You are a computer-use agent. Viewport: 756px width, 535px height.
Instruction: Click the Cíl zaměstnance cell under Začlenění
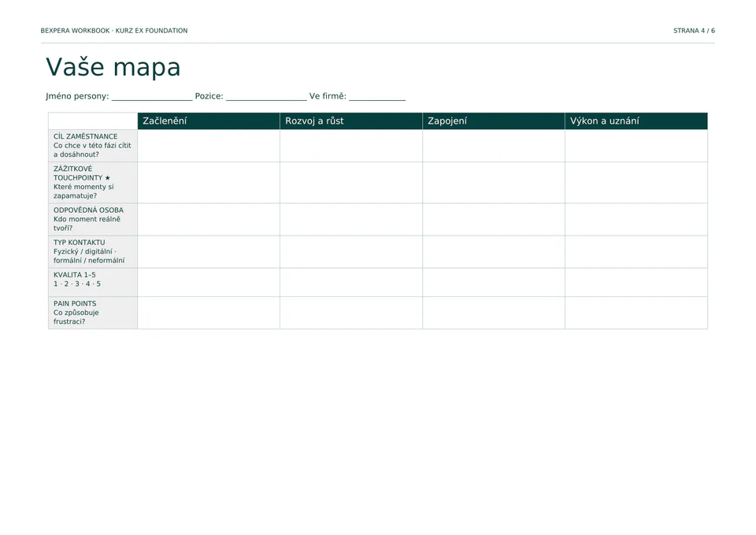coord(209,146)
